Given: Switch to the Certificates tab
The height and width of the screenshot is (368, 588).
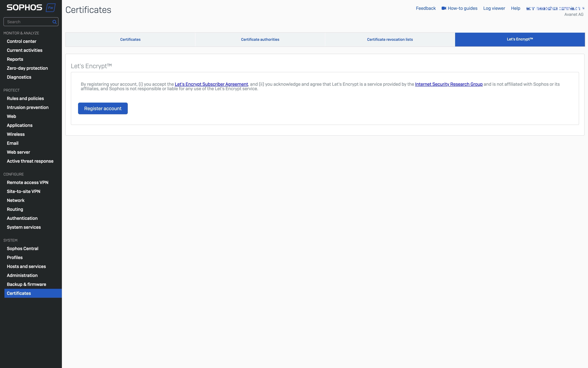Looking at the screenshot, I should coord(130,39).
